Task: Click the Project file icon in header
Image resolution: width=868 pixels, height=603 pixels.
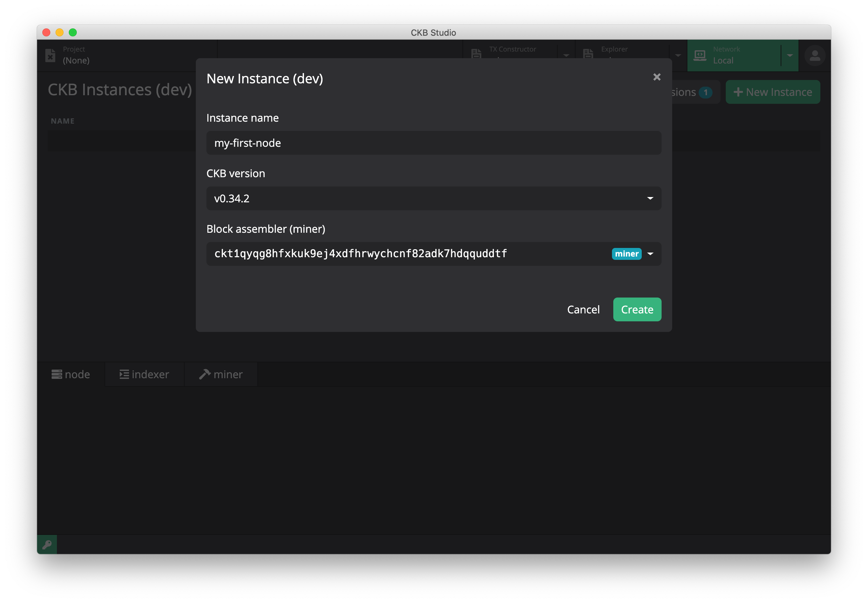Action: [x=50, y=55]
